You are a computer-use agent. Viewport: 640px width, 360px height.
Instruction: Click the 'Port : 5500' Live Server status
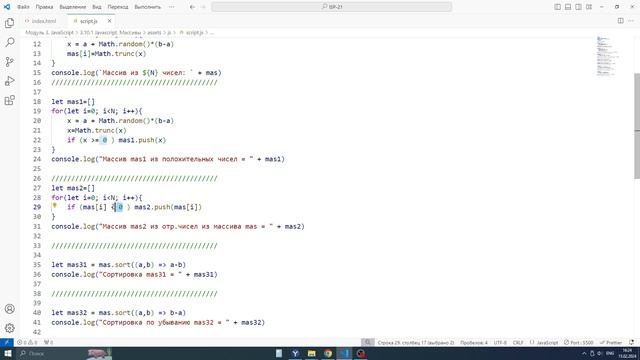tap(579, 342)
